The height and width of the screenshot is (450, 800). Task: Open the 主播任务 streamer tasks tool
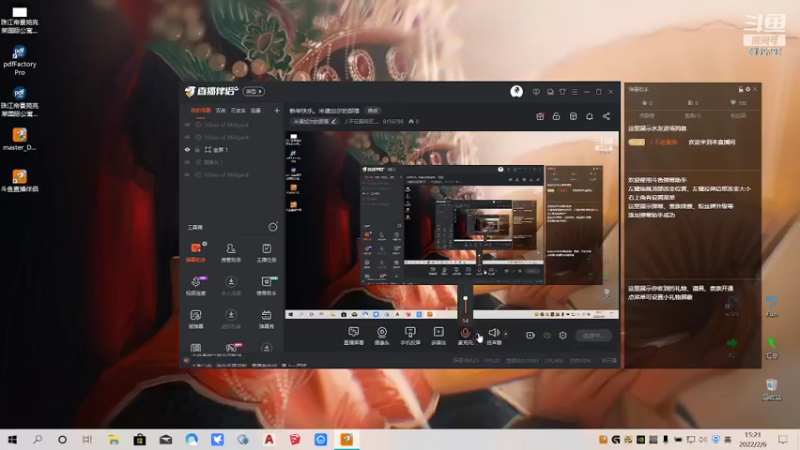tap(266, 253)
